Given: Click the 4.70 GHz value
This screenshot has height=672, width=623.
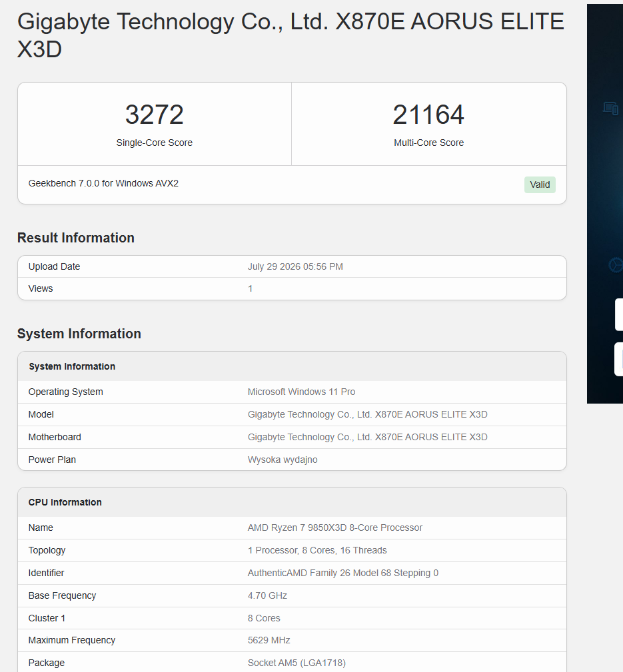Looking at the screenshot, I should coord(267,595).
